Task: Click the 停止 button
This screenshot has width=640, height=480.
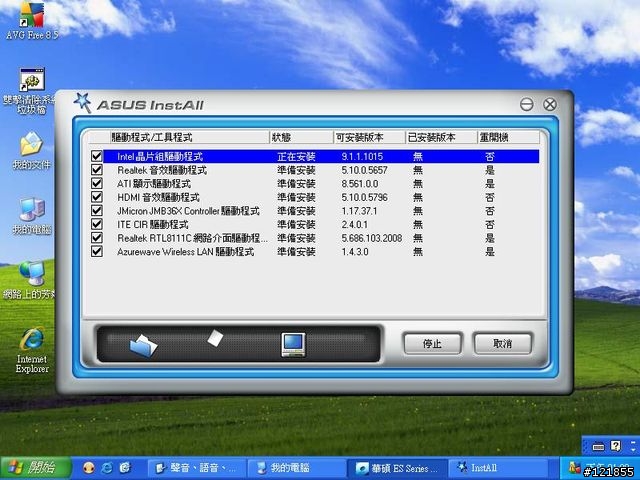Action: pyautogui.click(x=432, y=344)
